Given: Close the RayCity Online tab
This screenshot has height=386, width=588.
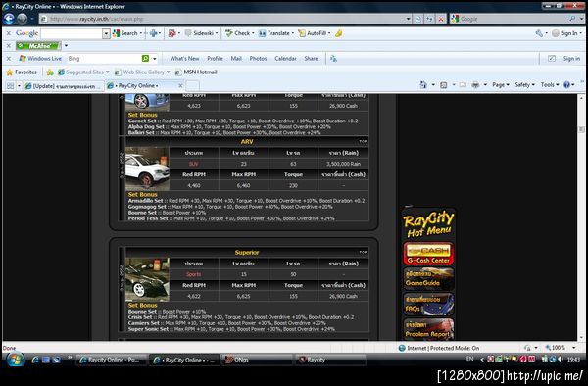Looking at the screenshot, I should pyautogui.click(x=180, y=86).
